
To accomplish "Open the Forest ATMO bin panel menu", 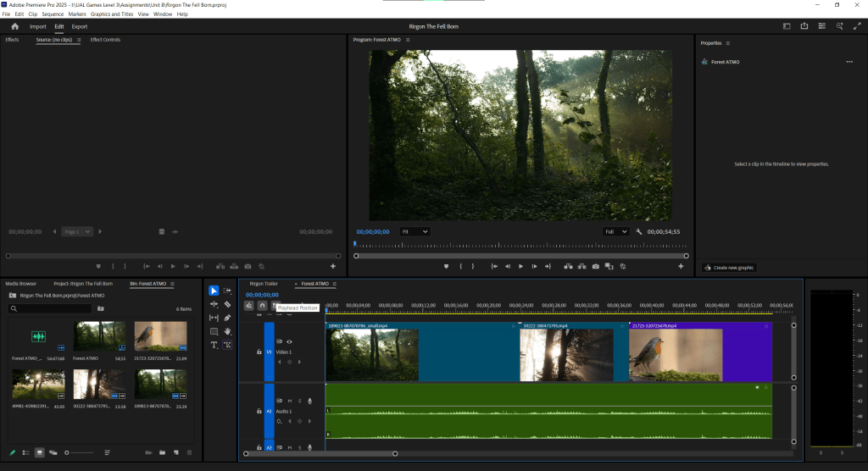I will coord(173,284).
